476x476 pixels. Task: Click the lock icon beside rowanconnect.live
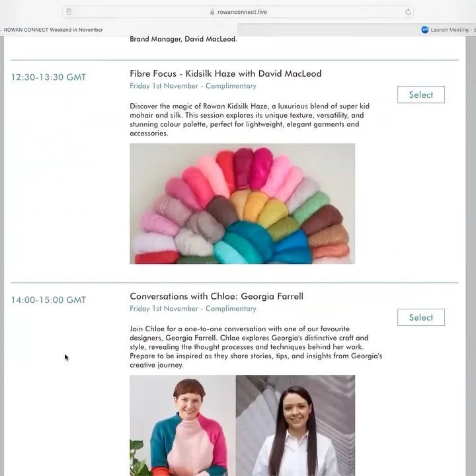click(212, 12)
